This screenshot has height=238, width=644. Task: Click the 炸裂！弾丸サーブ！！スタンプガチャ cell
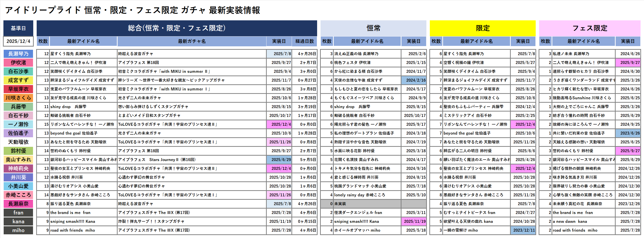[x=191, y=222]
